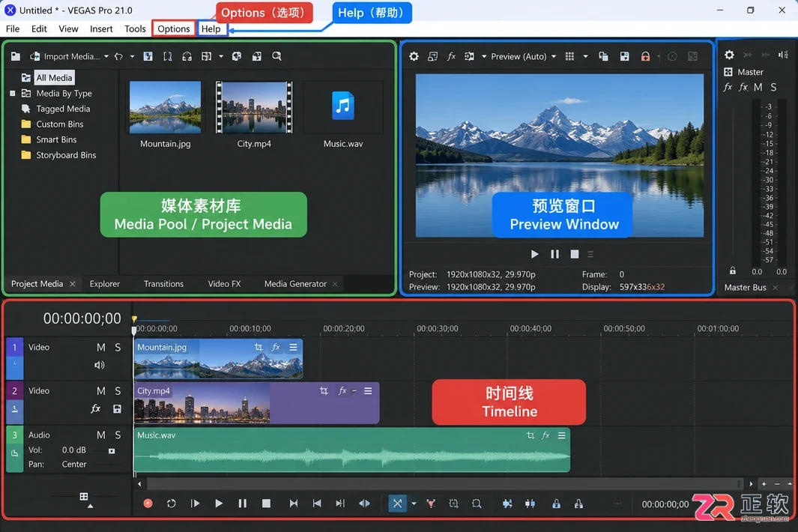Open the Options menu

174,28
